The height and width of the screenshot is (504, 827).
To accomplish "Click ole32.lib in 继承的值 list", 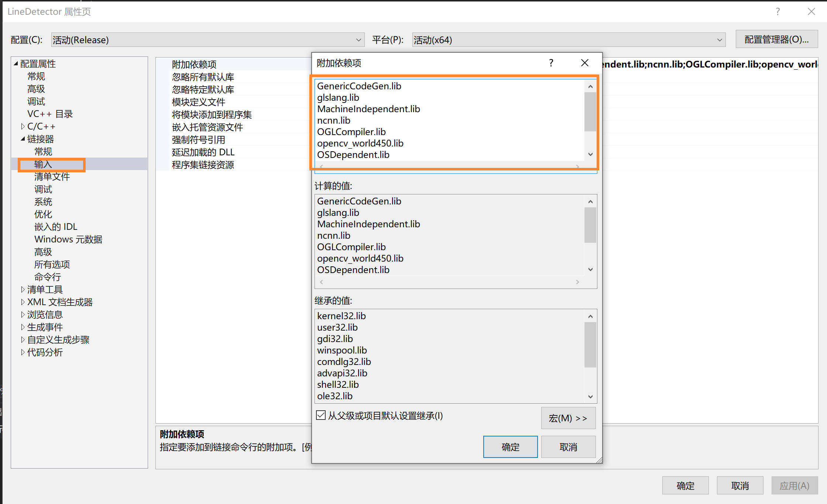I will pos(335,396).
